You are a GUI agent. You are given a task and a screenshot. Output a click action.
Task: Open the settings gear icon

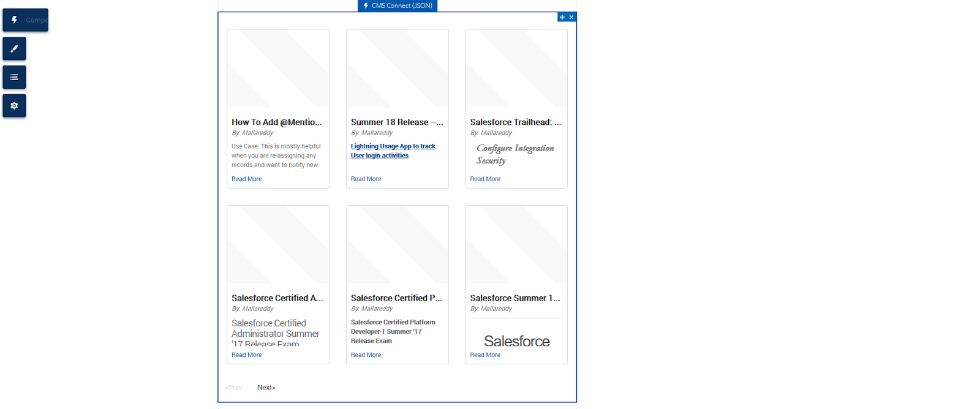[x=14, y=106]
